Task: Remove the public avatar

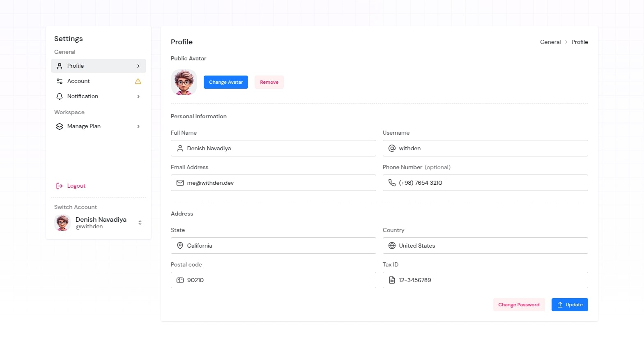Action: click(269, 82)
